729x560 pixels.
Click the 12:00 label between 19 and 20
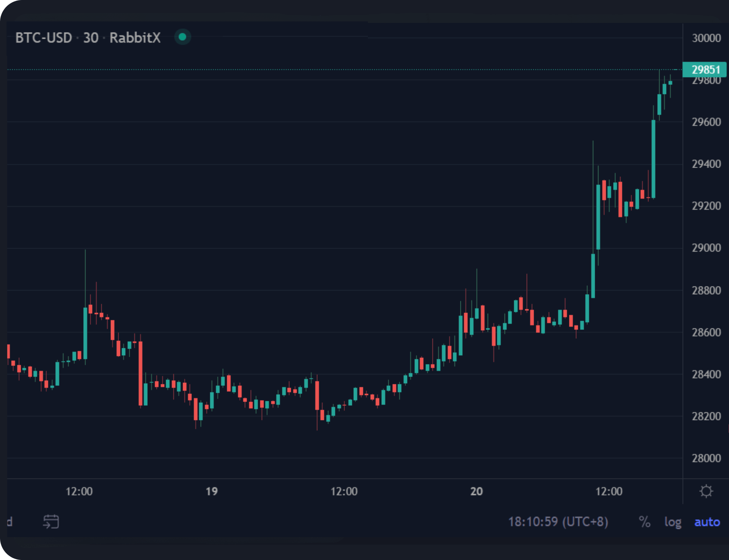(344, 491)
